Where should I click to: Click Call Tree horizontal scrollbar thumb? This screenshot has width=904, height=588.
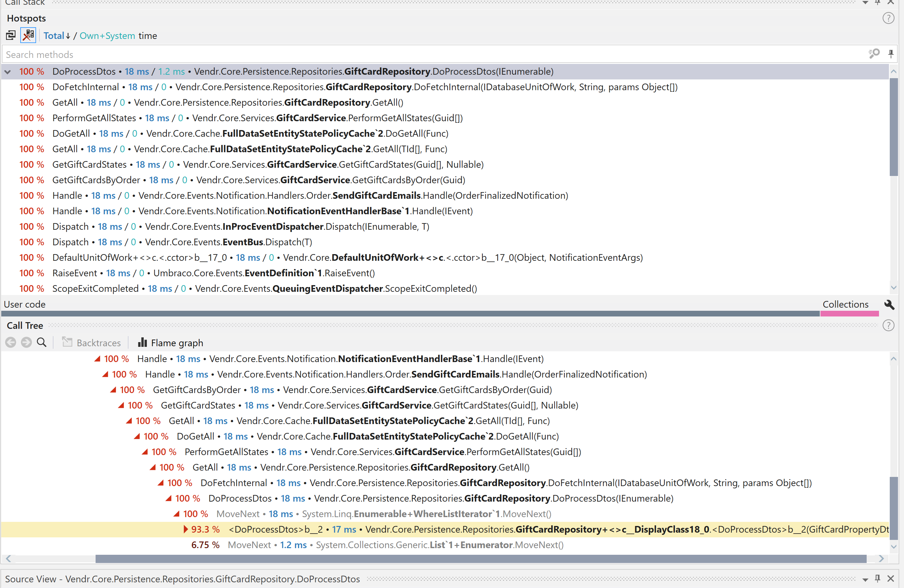pos(481,558)
